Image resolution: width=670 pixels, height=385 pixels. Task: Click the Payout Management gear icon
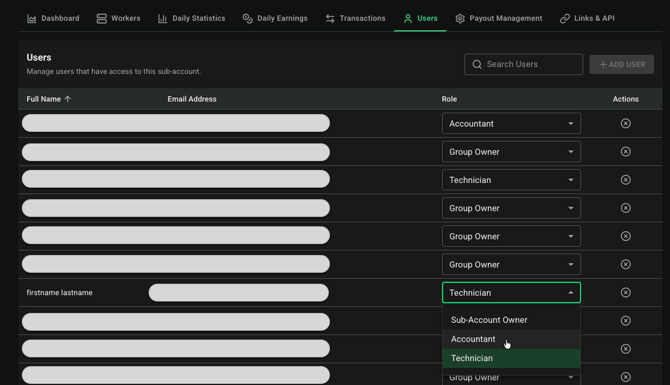pos(460,18)
